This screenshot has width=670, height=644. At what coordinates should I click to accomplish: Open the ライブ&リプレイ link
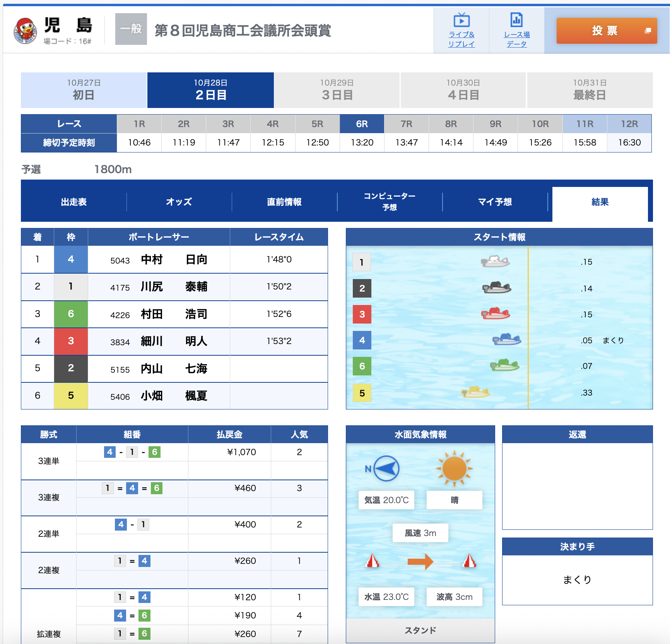click(461, 39)
